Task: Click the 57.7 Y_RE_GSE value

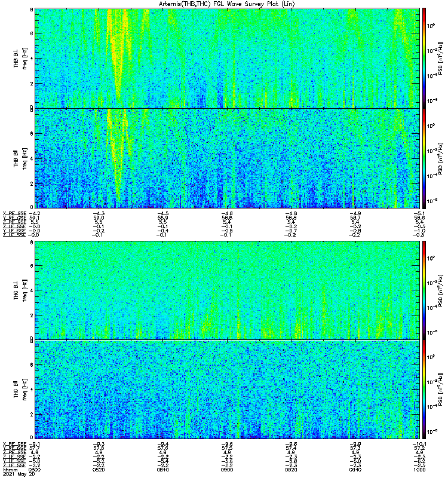Action: [35, 449]
